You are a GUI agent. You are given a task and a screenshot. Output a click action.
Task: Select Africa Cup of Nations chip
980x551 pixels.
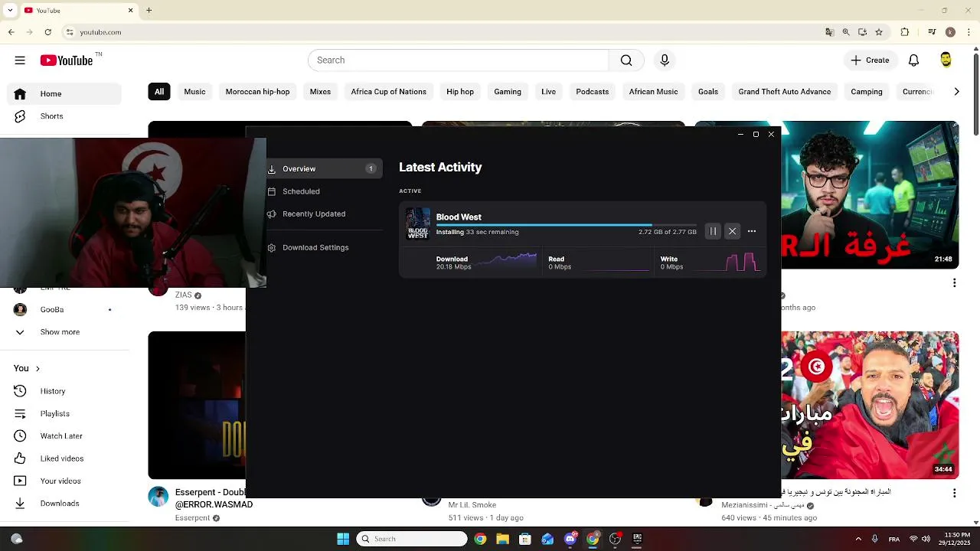click(388, 92)
